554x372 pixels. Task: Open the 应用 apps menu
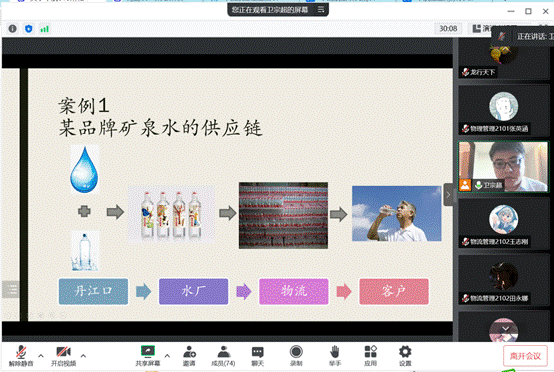click(x=370, y=356)
